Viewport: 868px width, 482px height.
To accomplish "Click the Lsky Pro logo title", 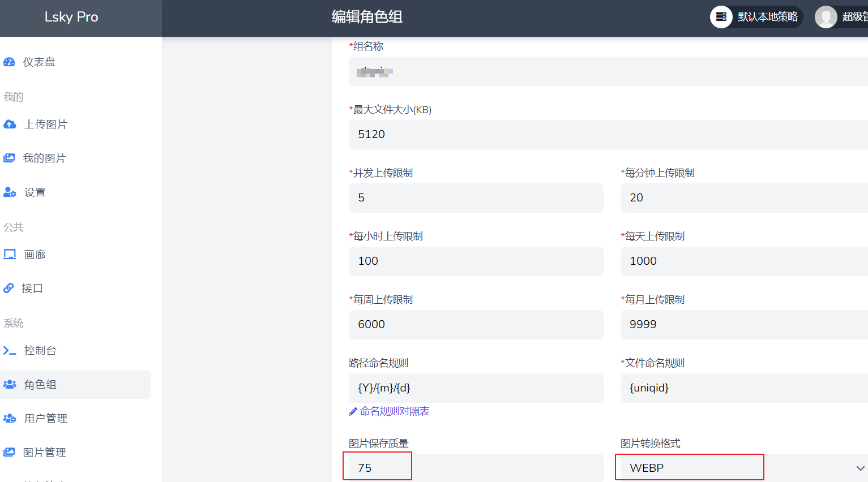I will [71, 17].
